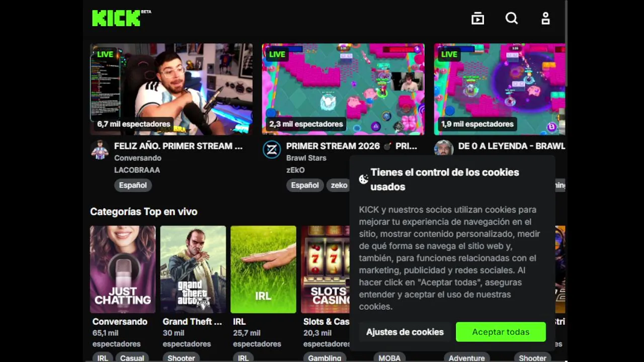Click 30 mil espectadores text
The image size is (644, 362).
click(x=187, y=338)
